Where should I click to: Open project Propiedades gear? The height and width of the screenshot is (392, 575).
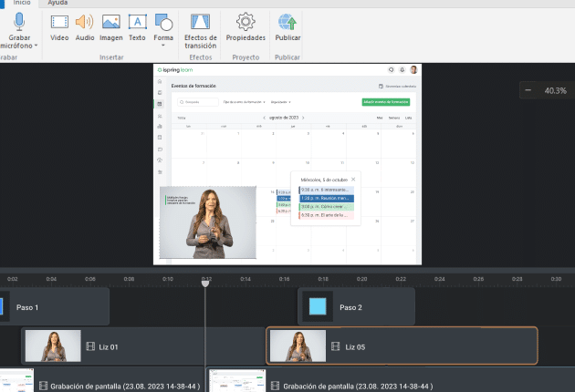(x=246, y=22)
